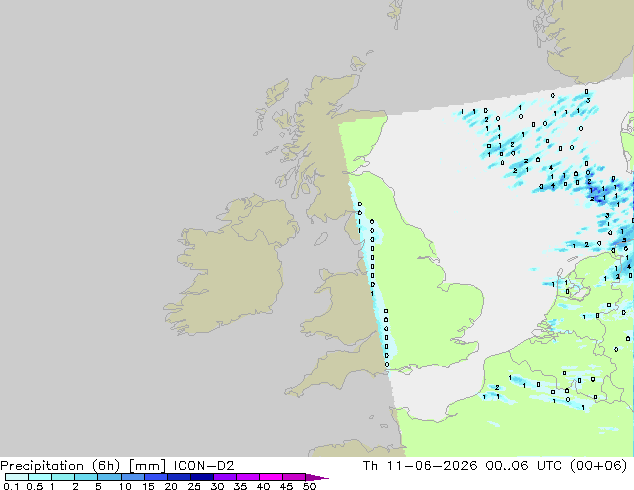Click the purple arrow tip beyond 50
The height and width of the screenshot is (490, 634).
(317, 477)
